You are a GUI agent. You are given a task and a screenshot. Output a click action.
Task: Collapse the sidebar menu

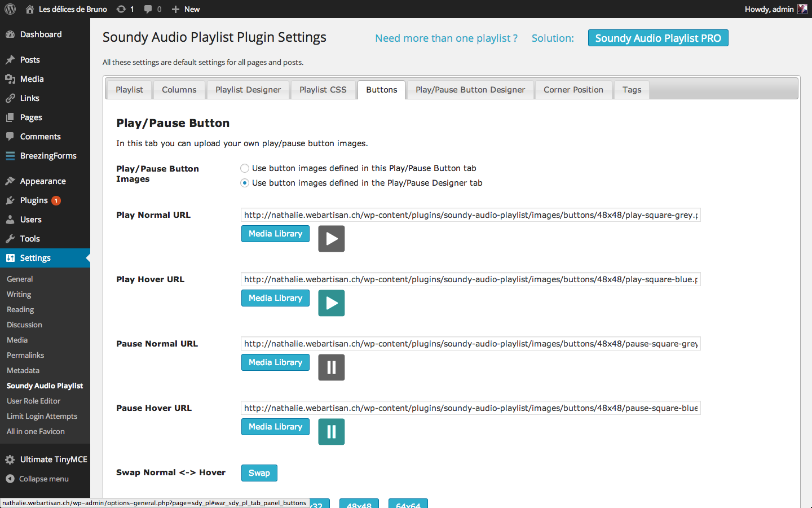click(x=45, y=479)
